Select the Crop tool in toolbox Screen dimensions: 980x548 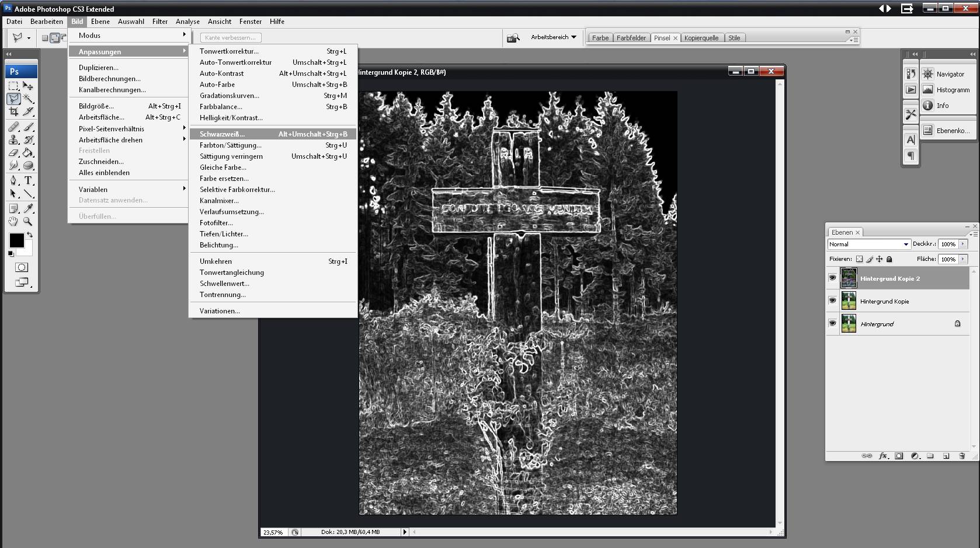pyautogui.click(x=13, y=112)
